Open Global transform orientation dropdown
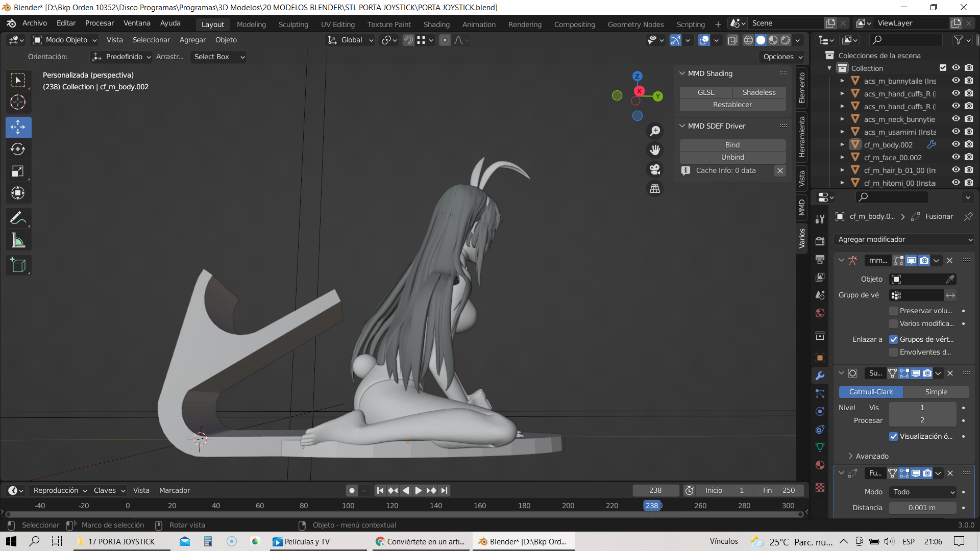The width and height of the screenshot is (980, 551). point(351,40)
